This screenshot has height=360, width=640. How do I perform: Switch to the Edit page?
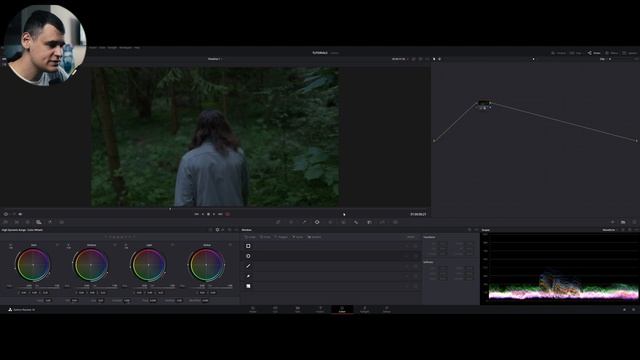point(298,309)
